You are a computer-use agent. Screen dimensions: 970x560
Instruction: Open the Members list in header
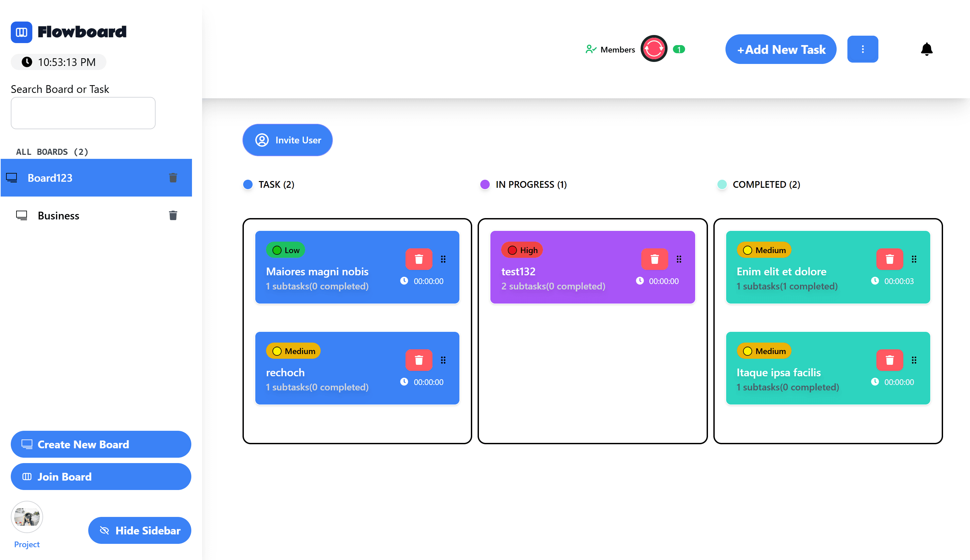click(x=610, y=49)
